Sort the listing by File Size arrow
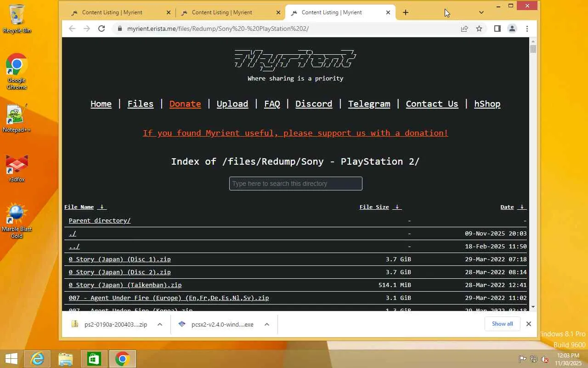Viewport: 588px width, 368px height. coord(397,207)
